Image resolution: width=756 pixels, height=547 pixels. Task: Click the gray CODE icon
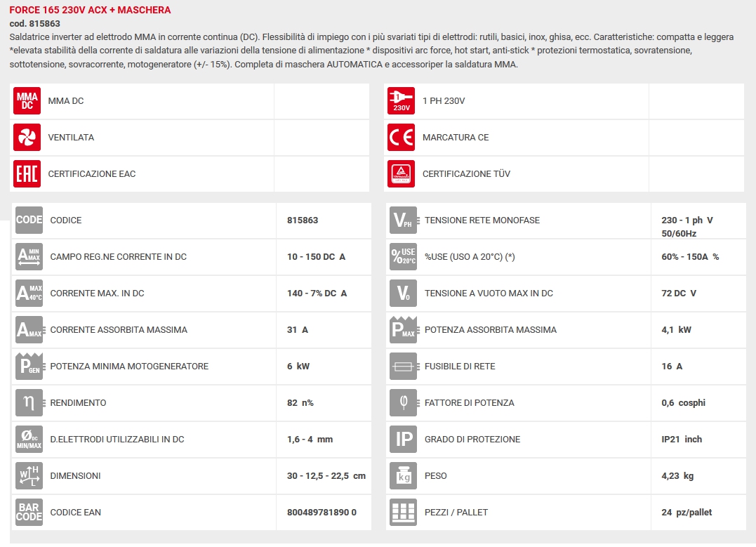[x=29, y=220]
